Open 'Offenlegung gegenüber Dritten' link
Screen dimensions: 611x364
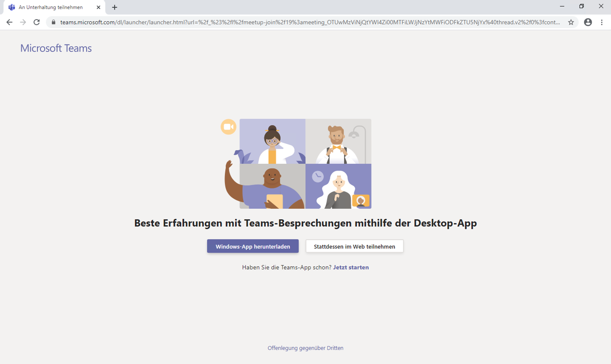coord(305,348)
